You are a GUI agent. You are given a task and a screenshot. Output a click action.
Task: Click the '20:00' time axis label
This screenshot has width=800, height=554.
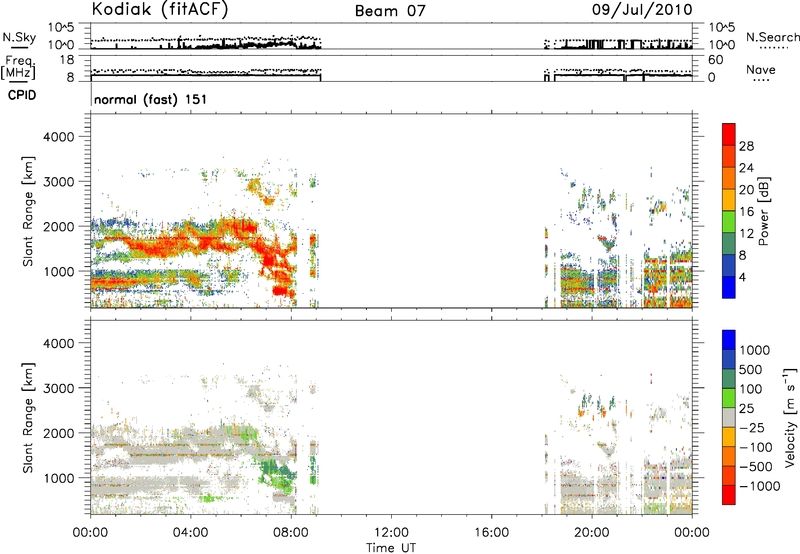[592, 533]
